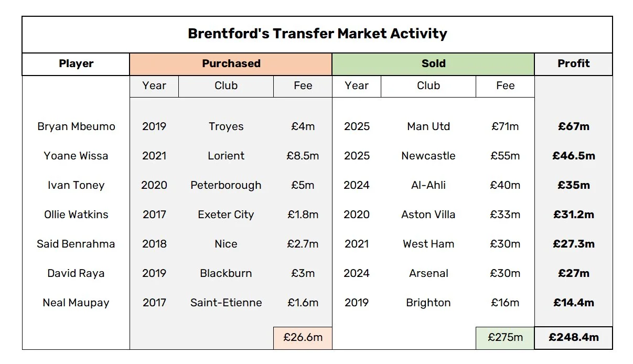Click the David Raya name cell

coord(76,273)
